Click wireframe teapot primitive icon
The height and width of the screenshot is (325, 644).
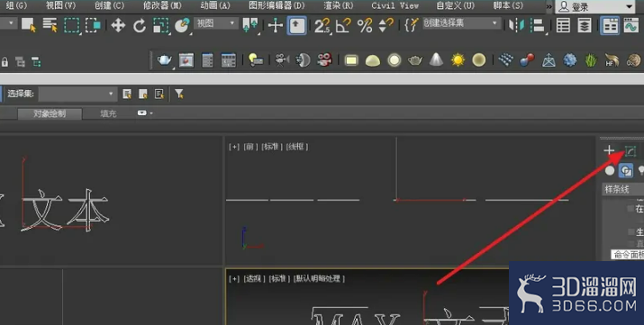[415, 60]
